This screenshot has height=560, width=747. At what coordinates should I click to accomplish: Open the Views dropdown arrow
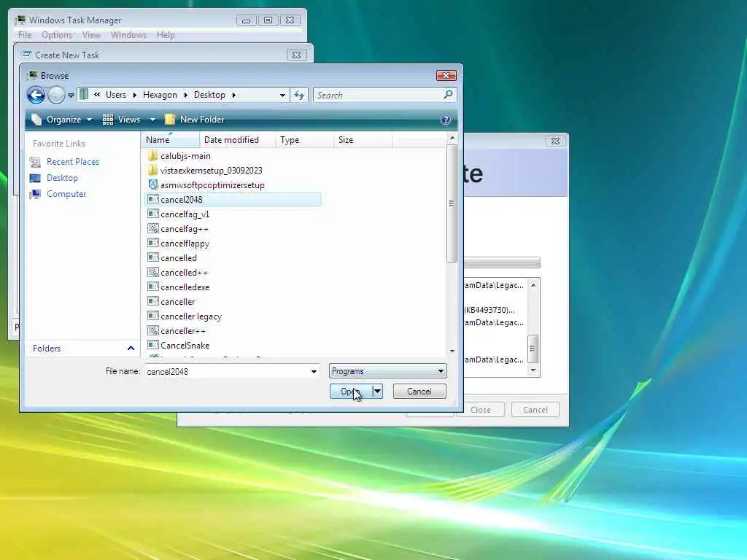(x=152, y=120)
